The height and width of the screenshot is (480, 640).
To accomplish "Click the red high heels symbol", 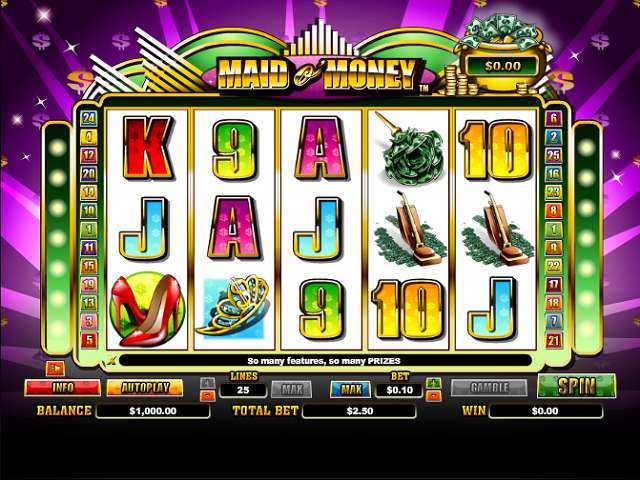I will click(x=147, y=311).
